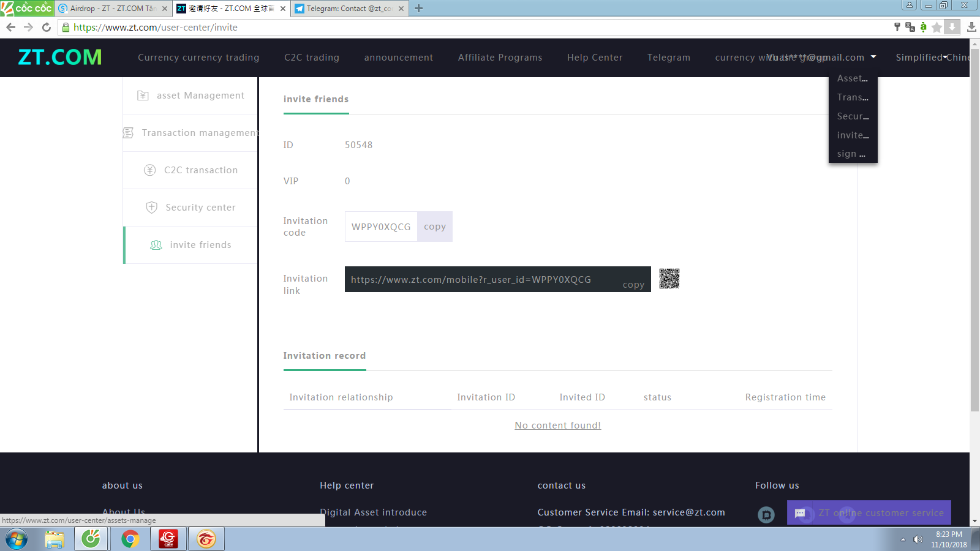The width and height of the screenshot is (980, 551).
Task: Click the system volume speaker icon
Action: click(x=918, y=539)
